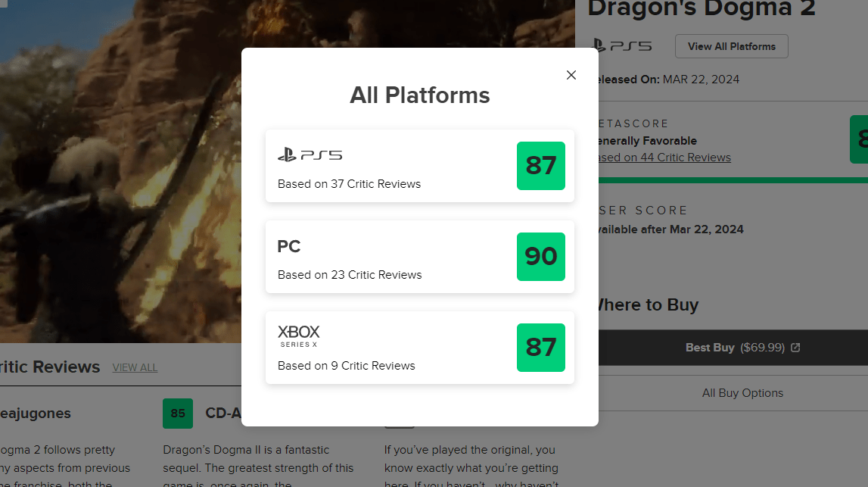Click the green Metascore progress bar
Viewport: 868px width, 487px height.
(x=733, y=180)
